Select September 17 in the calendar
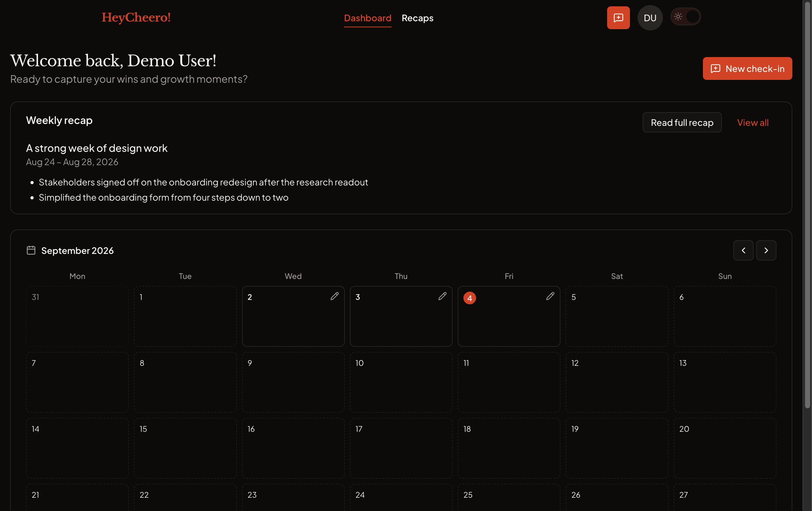 (x=401, y=448)
